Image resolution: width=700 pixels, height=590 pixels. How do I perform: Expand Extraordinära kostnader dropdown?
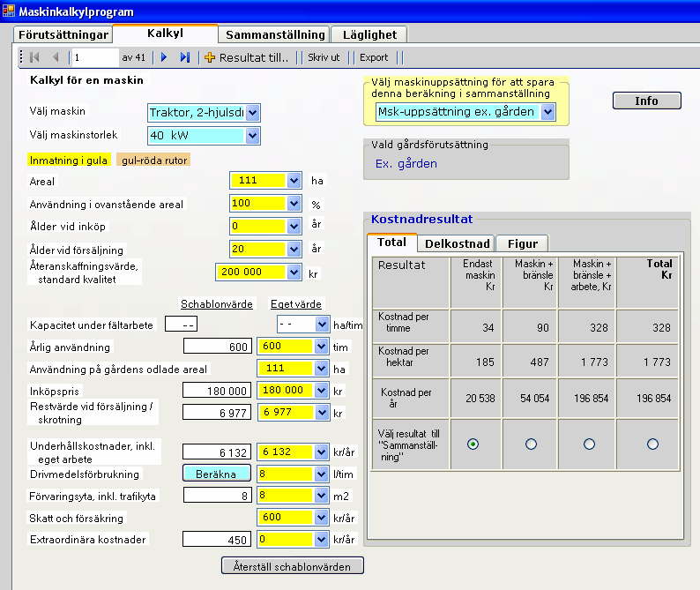pyautogui.click(x=321, y=539)
